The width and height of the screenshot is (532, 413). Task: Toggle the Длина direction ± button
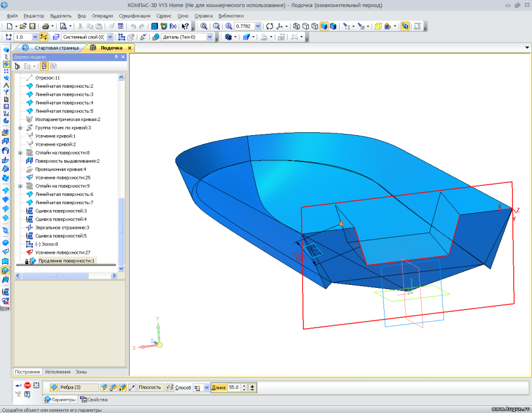click(x=252, y=387)
